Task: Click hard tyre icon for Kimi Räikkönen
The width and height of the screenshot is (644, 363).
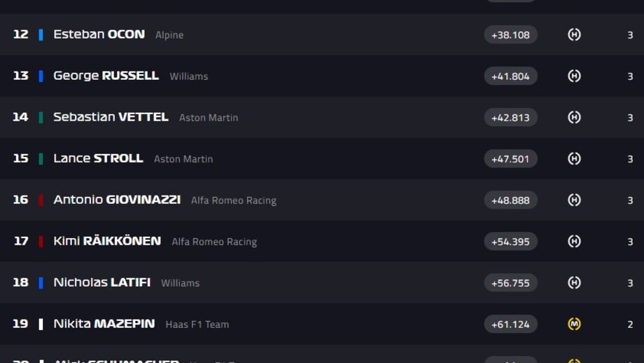Action: point(574,241)
